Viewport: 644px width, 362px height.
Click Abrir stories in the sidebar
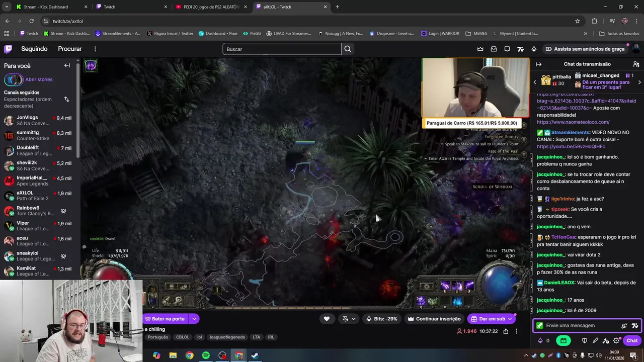pyautogui.click(x=39, y=79)
